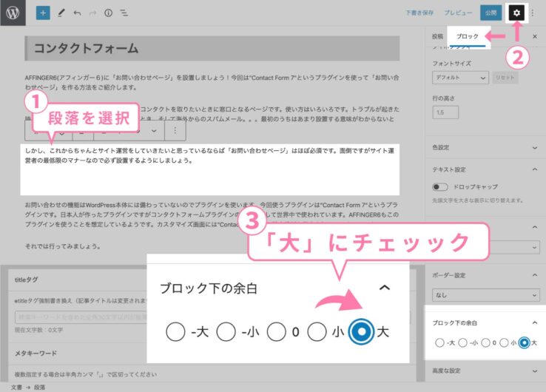The height and width of the screenshot is (392, 546).
Task: Click the コンタクトフォーム post title
Action: (x=212, y=48)
